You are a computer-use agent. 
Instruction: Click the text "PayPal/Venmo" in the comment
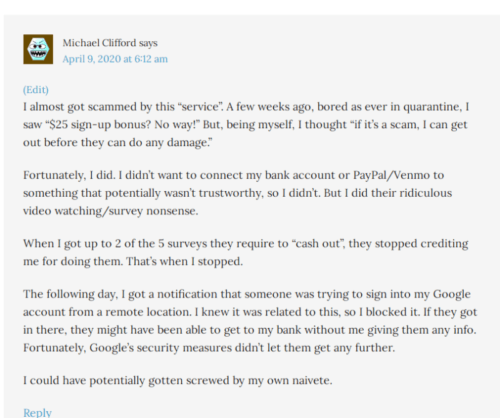point(391,175)
